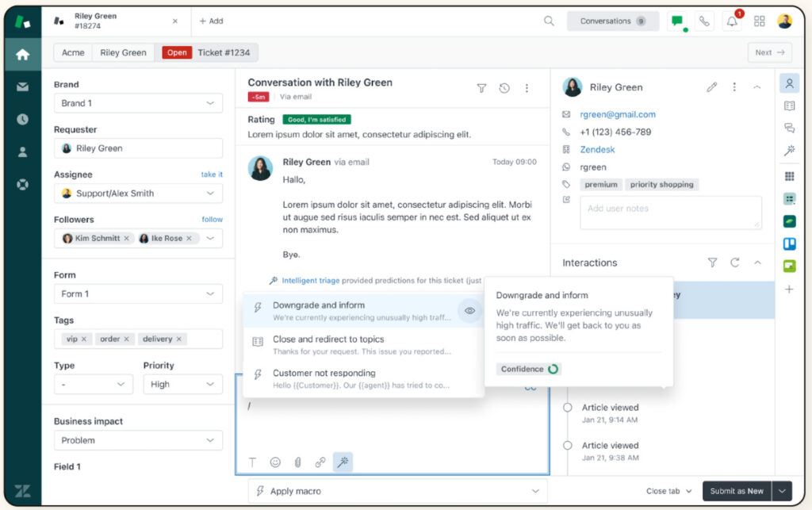Open the Home view in sidebar
This screenshot has height=510, width=812.
pos(22,55)
